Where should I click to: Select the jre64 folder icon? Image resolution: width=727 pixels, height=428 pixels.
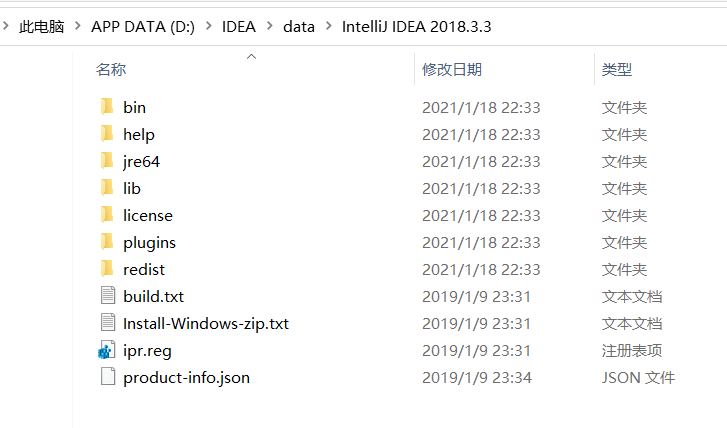pyautogui.click(x=107, y=161)
